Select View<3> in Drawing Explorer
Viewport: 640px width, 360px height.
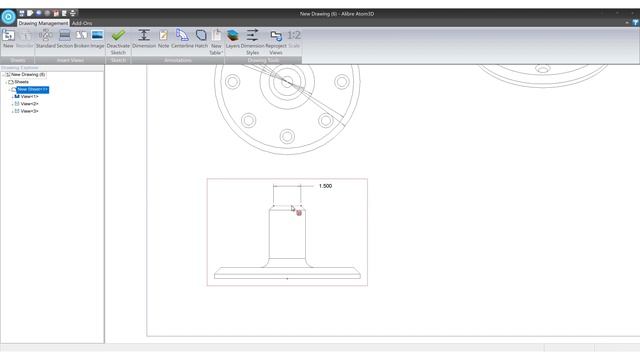(x=29, y=111)
